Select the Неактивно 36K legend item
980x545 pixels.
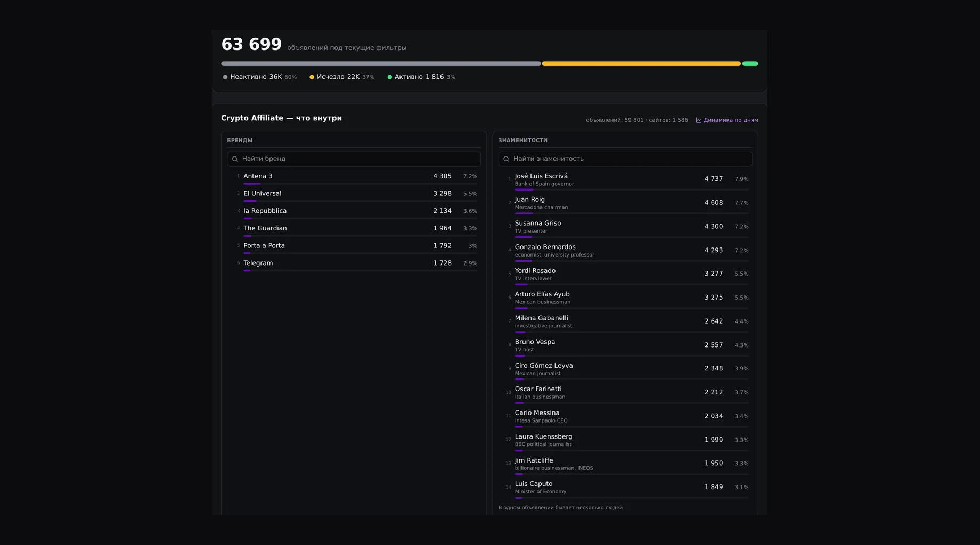pos(259,77)
